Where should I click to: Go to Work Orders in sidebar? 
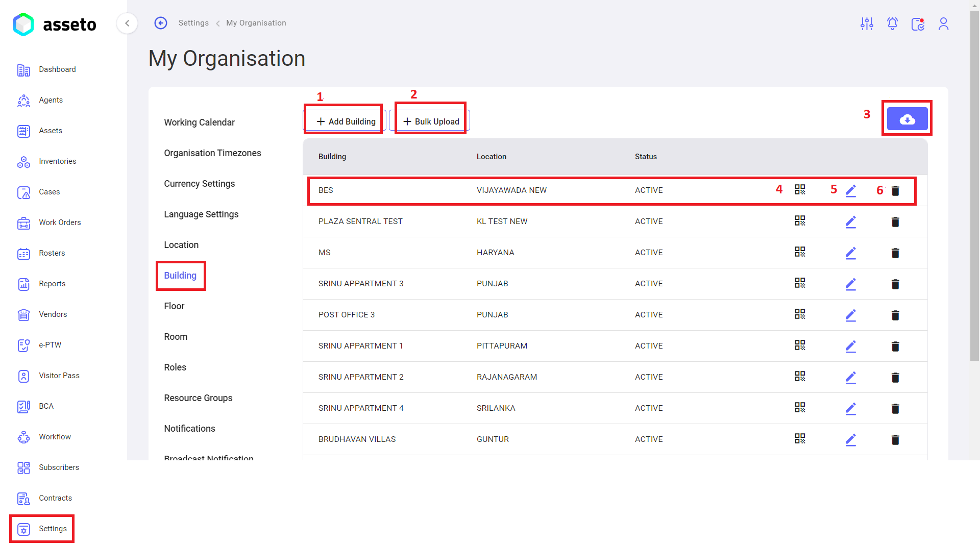[60, 222]
